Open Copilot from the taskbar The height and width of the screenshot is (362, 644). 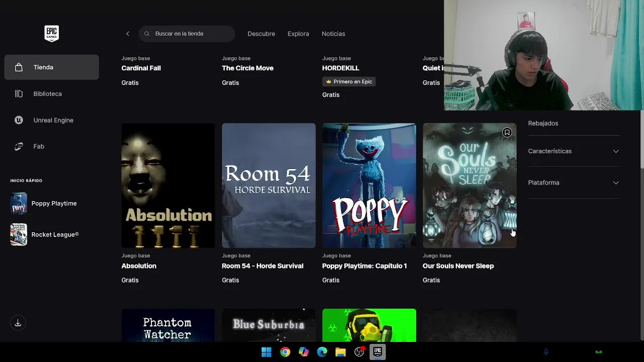pyautogui.click(x=303, y=352)
